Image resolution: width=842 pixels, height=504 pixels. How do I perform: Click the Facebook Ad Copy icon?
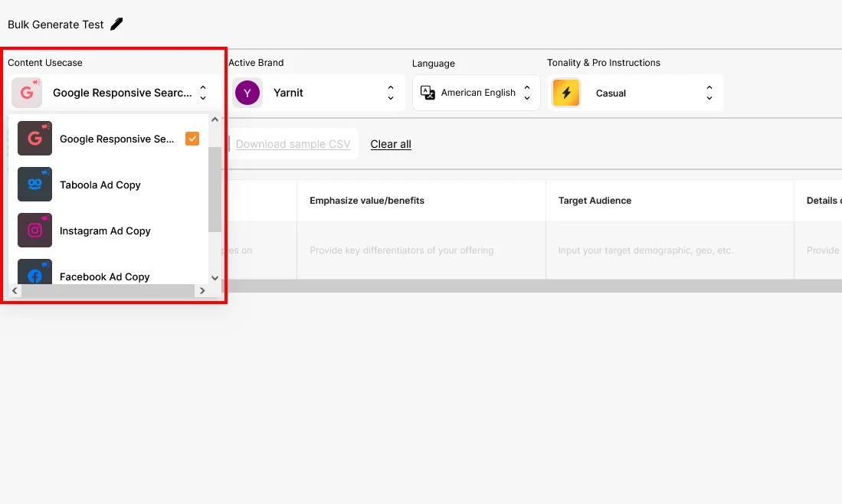click(35, 272)
